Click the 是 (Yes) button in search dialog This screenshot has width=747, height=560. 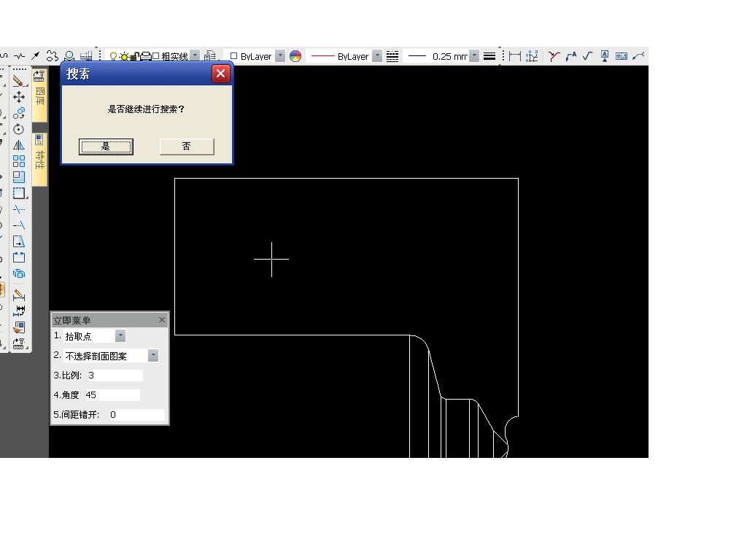pos(106,147)
